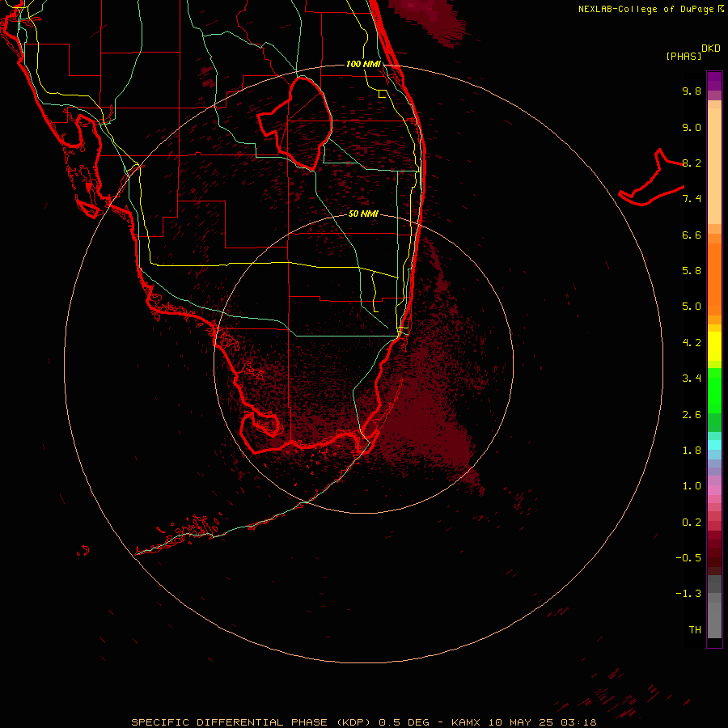
Task: Click the 100 NMI range ring label
Action: pyautogui.click(x=363, y=64)
